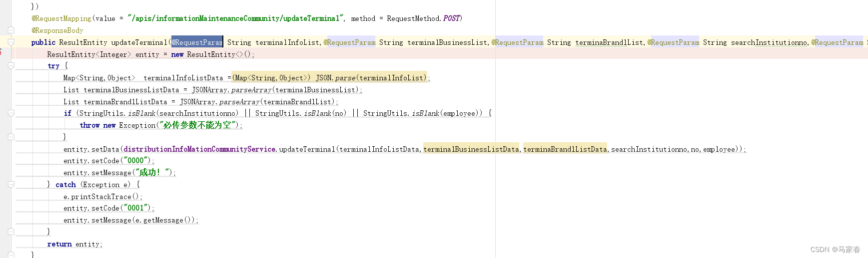This screenshot has width=868, height=258.
Task: Click the breakpoint marker beside ResultEntity entity line
Action: pyautogui.click(x=1, y=52)
